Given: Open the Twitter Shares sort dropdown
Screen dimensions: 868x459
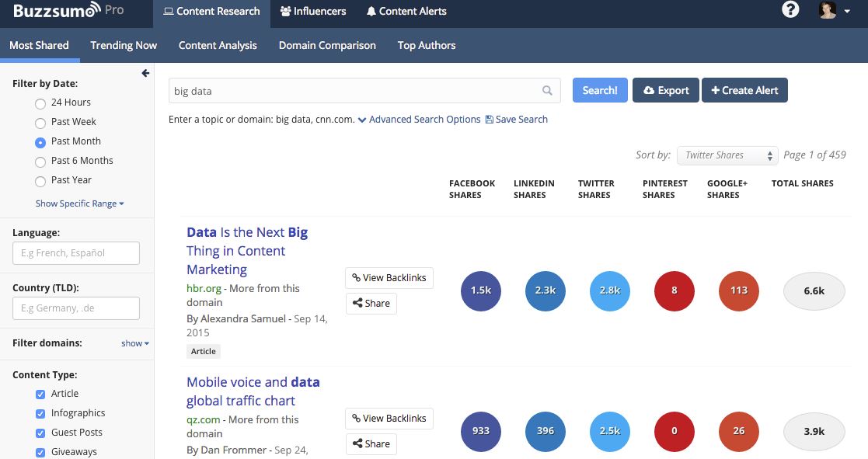Looking at the screenshot, I should click(x=727, y=155).
